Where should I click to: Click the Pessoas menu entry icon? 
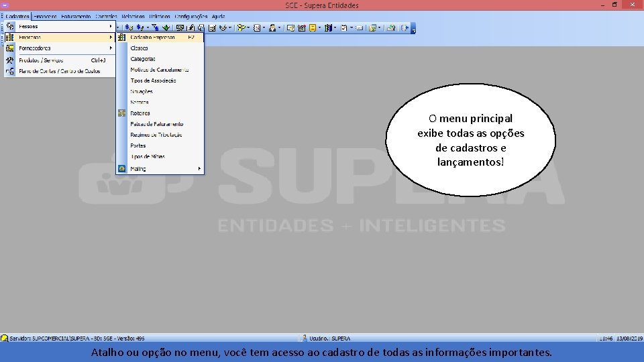10,26
